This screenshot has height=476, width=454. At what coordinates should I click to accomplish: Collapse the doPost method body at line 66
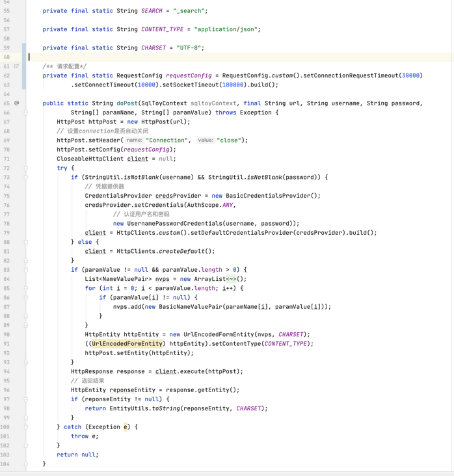tap(26, 112)
